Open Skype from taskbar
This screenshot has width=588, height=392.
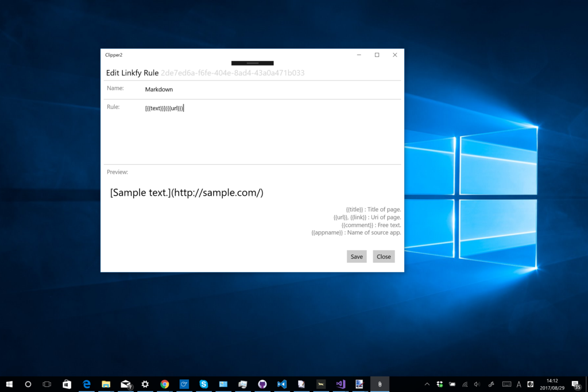[204, 384]
